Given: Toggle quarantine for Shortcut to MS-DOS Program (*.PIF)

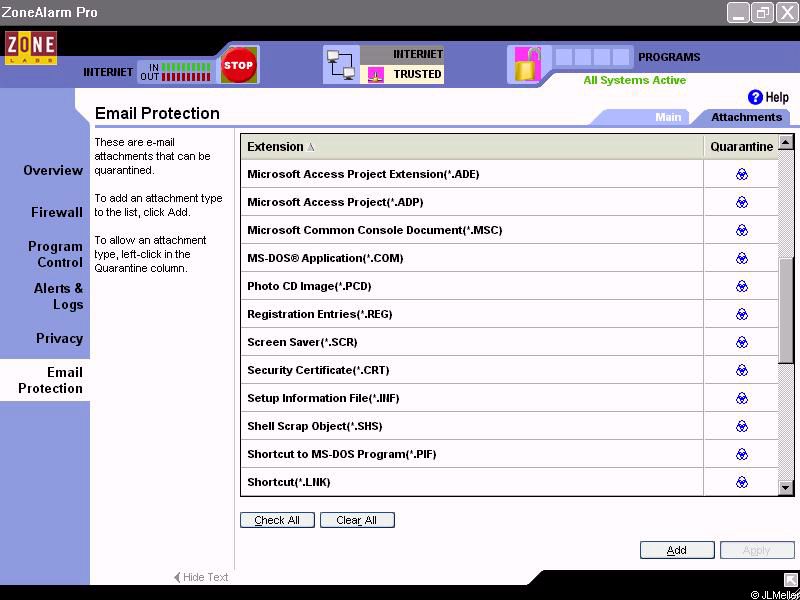Looking at the screenshot, I should pyautogui.click(x=742, y=454).
